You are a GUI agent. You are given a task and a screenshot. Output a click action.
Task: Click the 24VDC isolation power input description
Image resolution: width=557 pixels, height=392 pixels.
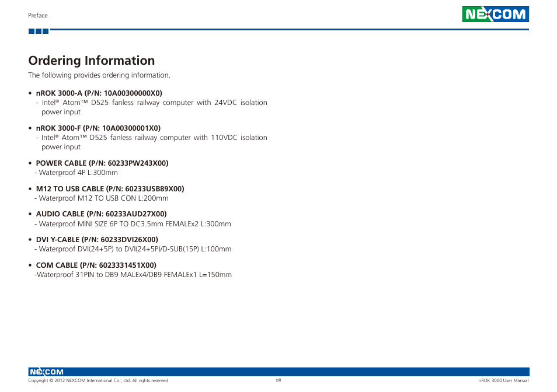[x=152, y=107]
